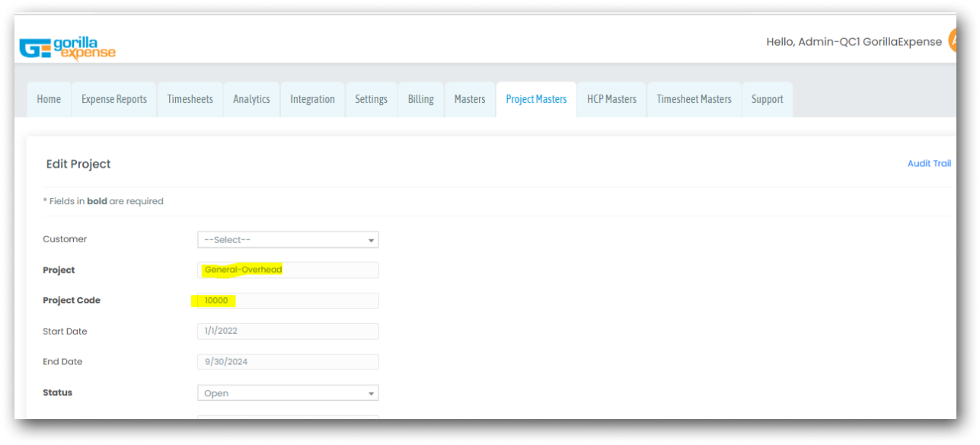Expand the Status dropdown
Screen dimensions: 980x445
pyautogui.click(x=288, y=393)
